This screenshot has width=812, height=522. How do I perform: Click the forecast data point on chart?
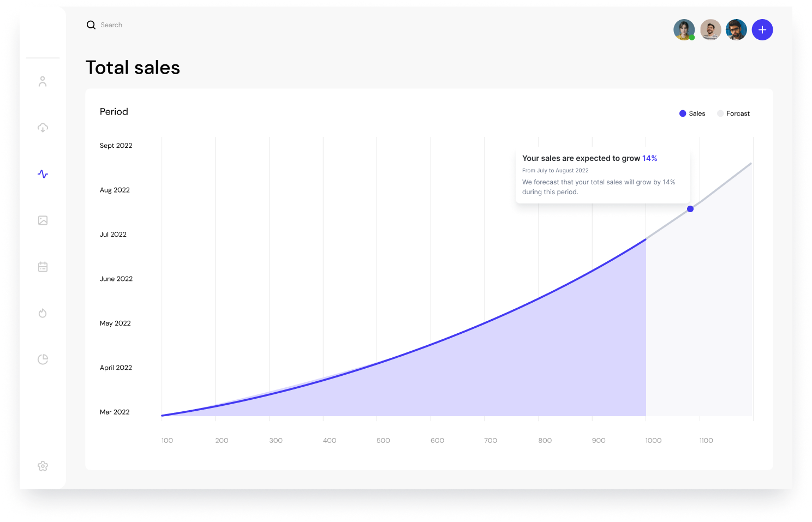coord(690,209)
